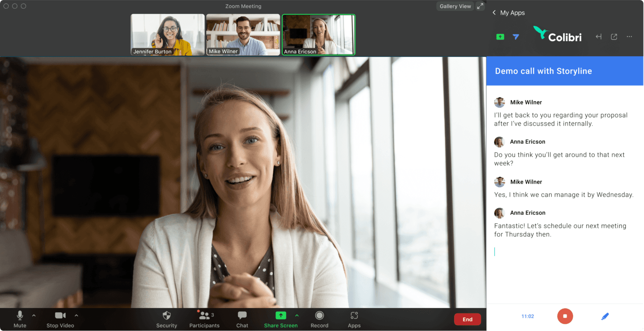Switch to Gallery View

tap(455, 6)
